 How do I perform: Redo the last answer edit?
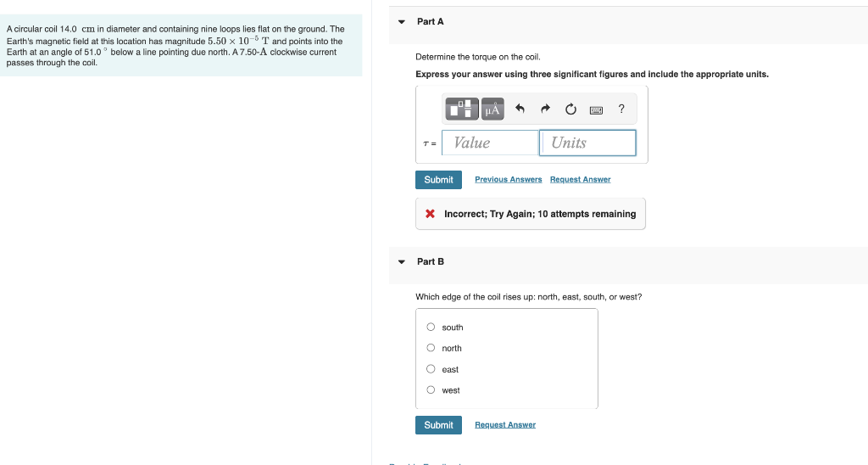(545, 109)
